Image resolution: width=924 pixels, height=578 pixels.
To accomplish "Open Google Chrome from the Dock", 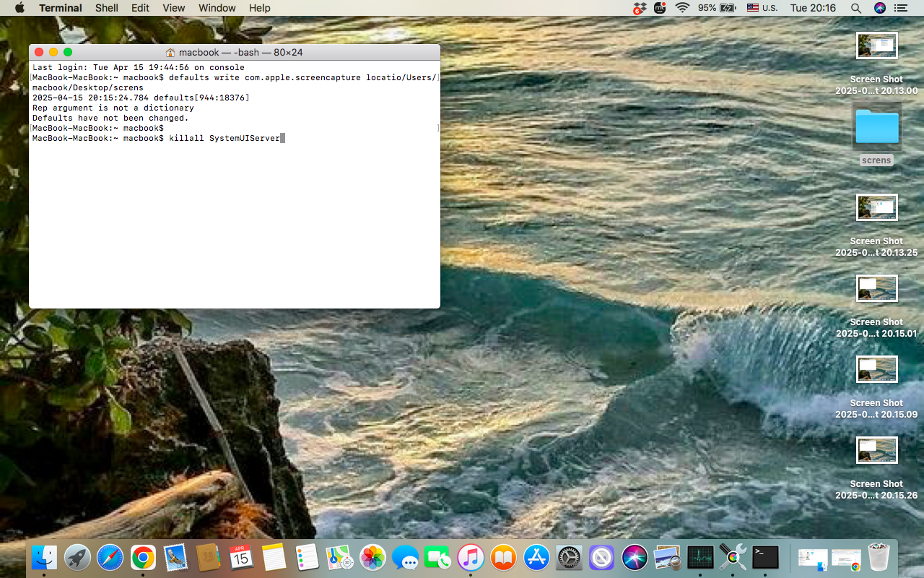I will [x=142, y=557].
